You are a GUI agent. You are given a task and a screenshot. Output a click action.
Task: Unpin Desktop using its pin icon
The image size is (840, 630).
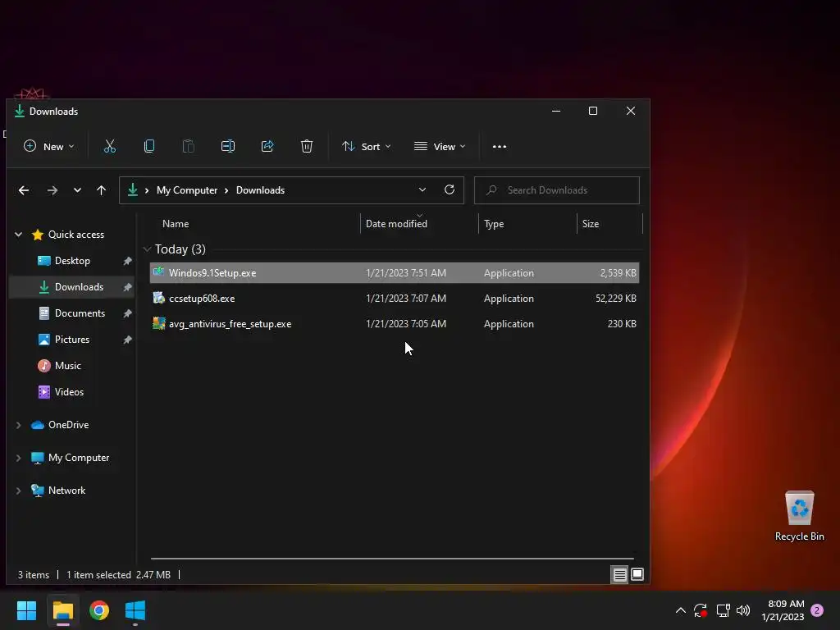(127, 261)
